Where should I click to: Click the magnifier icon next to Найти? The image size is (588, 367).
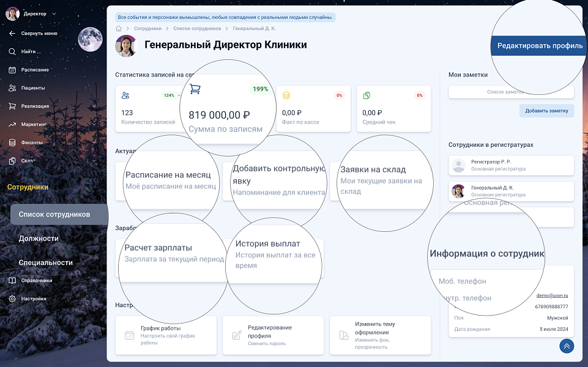[12, 51]
